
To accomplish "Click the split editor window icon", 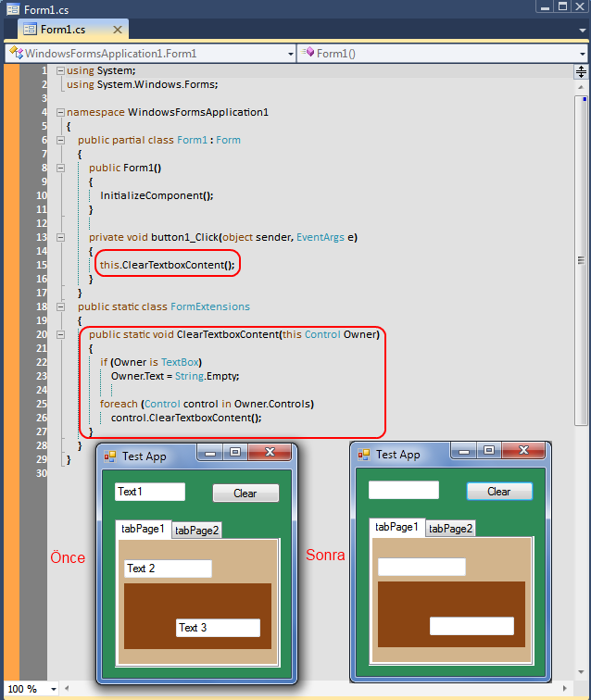I will pos(582,71).
